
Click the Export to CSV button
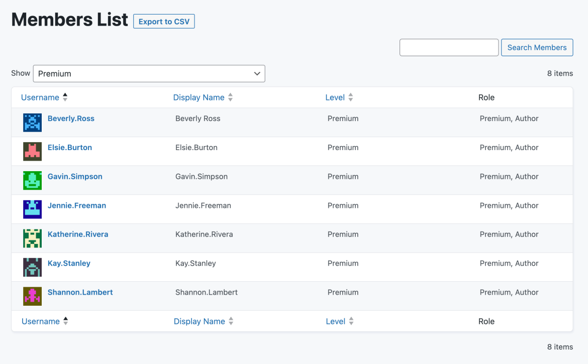point(164,21)
